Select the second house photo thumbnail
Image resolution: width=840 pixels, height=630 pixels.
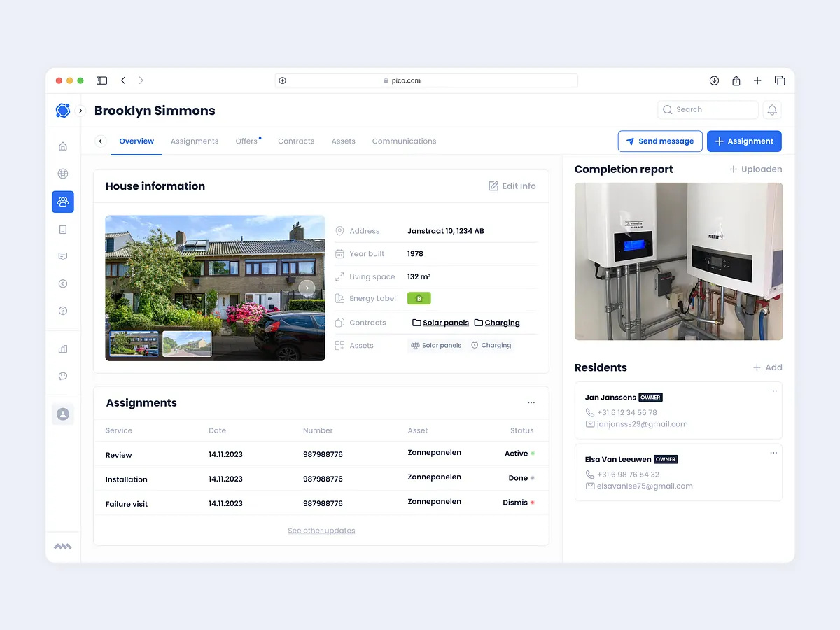[187, 344]
